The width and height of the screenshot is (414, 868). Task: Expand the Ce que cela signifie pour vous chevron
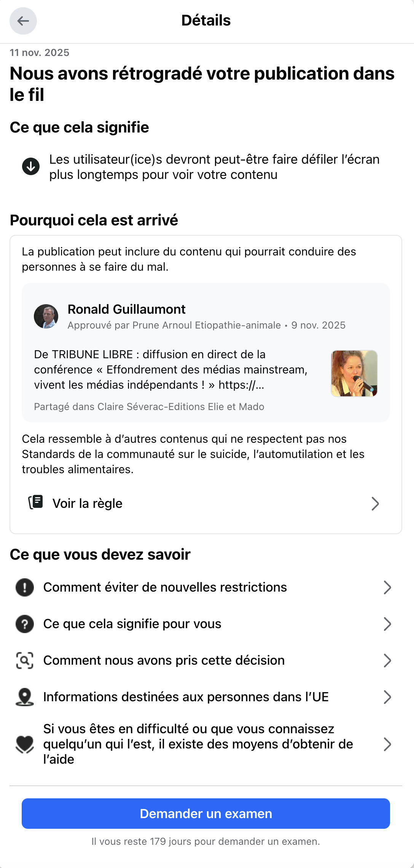[387, 624]
